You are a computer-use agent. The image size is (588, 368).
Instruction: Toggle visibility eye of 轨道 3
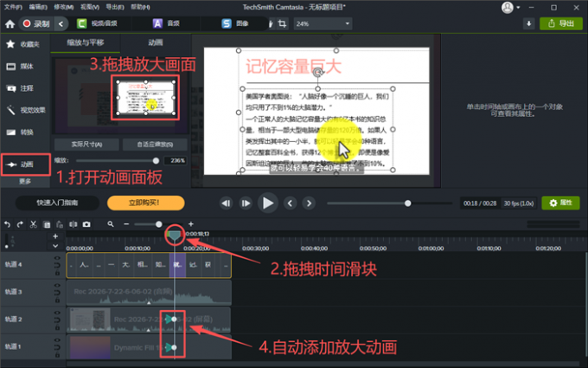57,286
